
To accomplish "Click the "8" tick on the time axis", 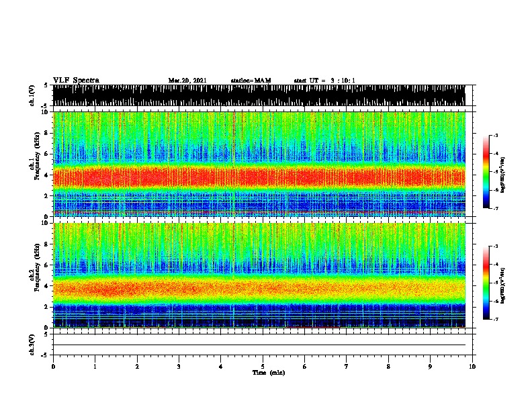I will point(388,367).
